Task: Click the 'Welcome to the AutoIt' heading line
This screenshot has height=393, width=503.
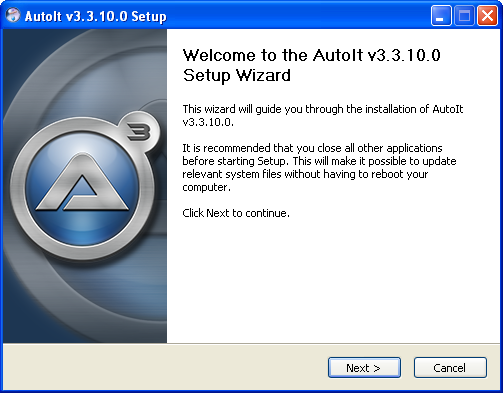Action: coord(312,55)
